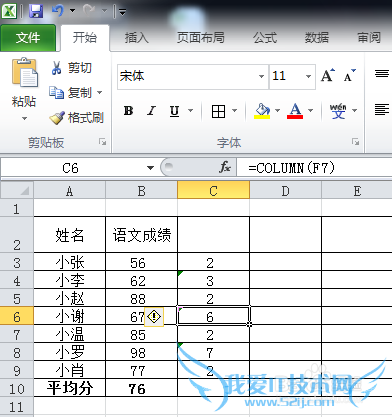
Task: Save the workbook with the floppy icon
Action: coord(35,11)
